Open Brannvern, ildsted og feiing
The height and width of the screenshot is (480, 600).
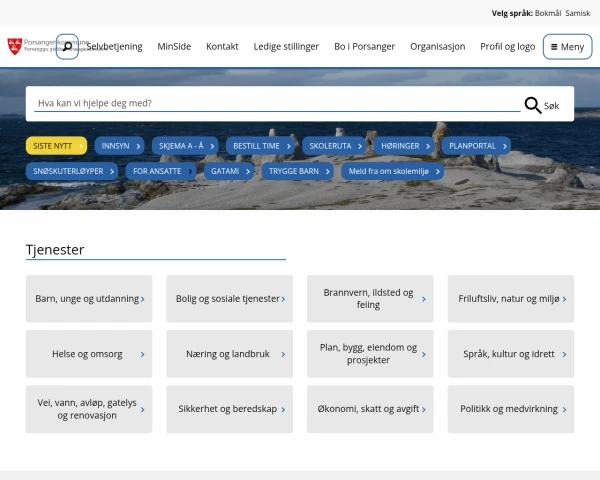[370, 299]
